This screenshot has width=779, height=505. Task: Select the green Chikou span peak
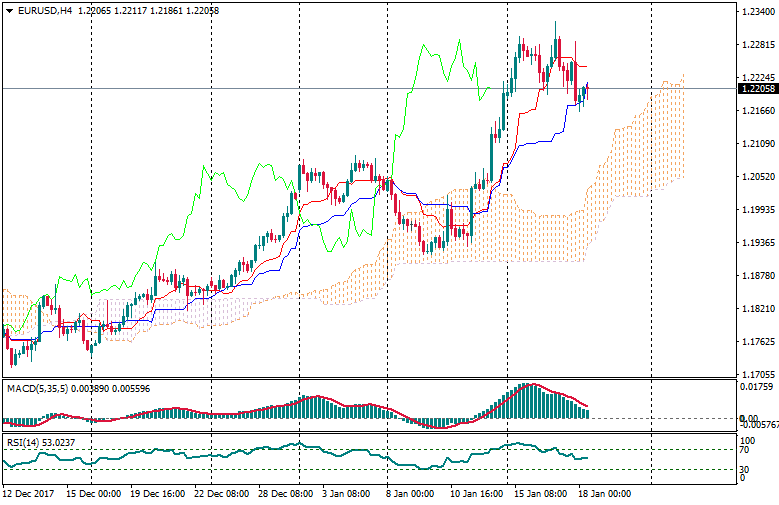point(458,42)
